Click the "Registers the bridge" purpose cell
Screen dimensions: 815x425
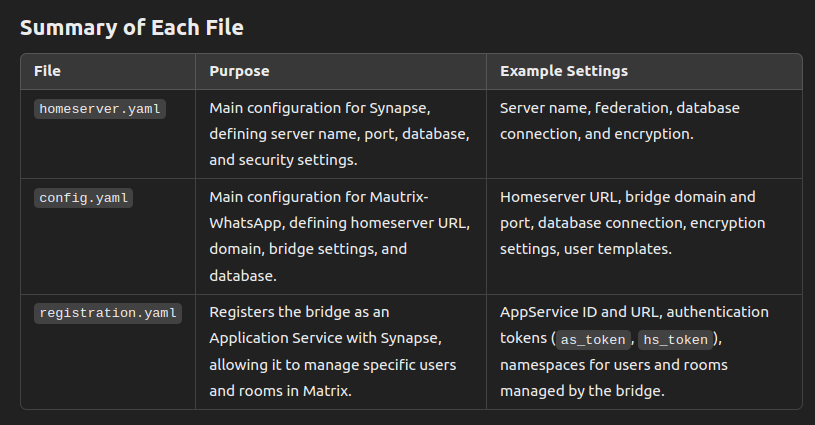point(340,352)
